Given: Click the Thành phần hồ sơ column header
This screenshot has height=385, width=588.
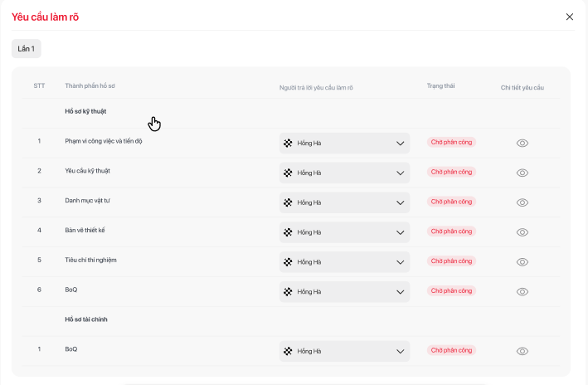Looking at the screenshot, I should coord(90,86).
